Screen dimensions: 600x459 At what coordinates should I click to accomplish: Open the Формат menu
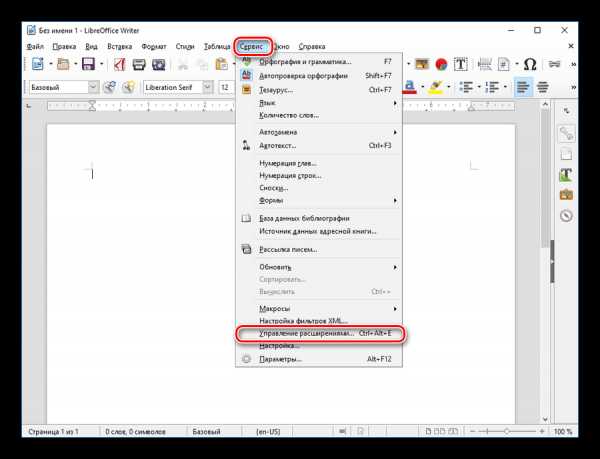tap(154, 47)
